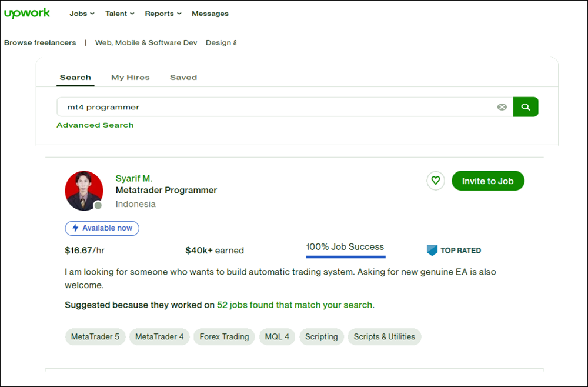
Task: Open the Messages menu item
Action: pyautogui.click(x=210, y=14)
